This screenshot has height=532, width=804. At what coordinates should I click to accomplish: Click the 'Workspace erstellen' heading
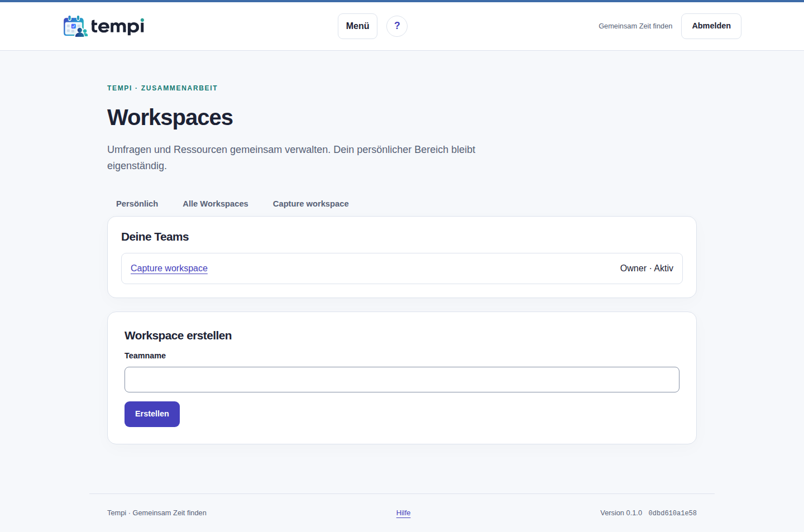[178, 336]
